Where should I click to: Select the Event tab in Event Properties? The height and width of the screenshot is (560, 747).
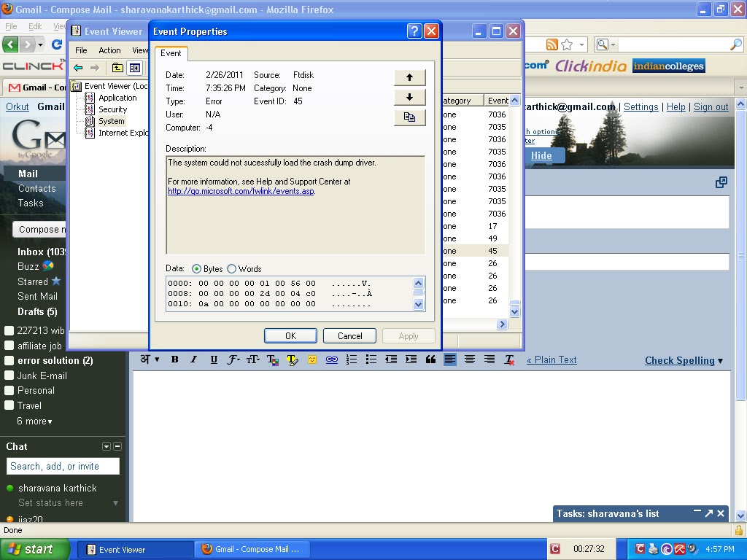tap(171, 53)
